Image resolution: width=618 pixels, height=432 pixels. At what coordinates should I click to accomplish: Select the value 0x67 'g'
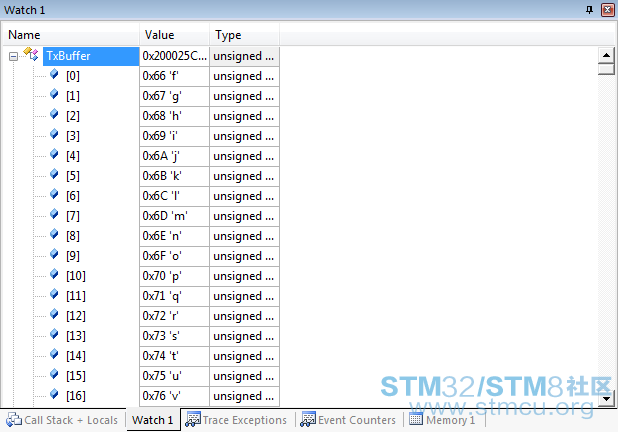click(174, 96)
